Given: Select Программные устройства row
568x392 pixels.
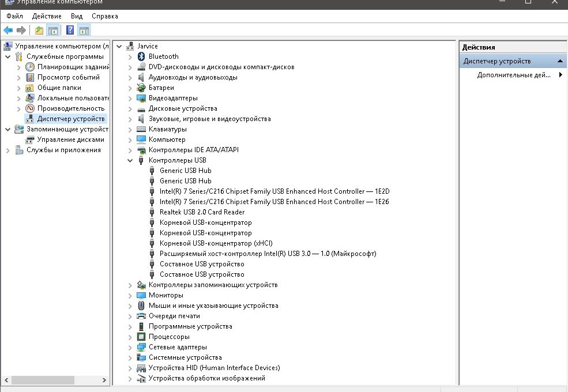Looking at the screenshot, I should [190, 326].
